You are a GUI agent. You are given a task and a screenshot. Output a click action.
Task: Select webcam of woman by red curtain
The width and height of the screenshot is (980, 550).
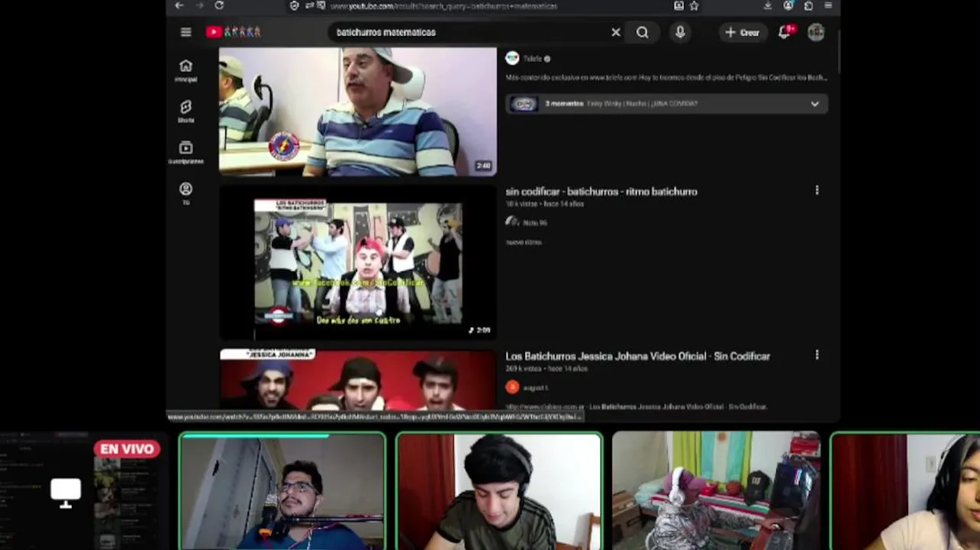point(905,491)
